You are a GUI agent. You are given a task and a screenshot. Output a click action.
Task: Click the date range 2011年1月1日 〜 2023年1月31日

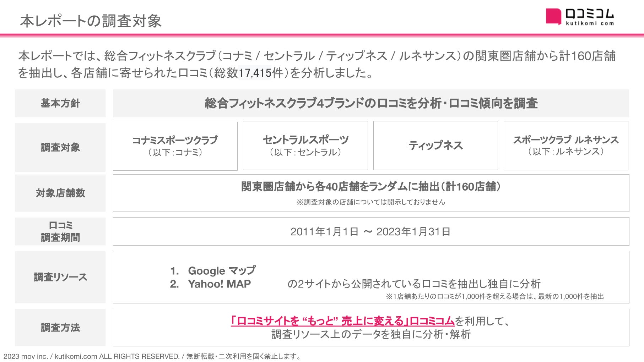370,232
